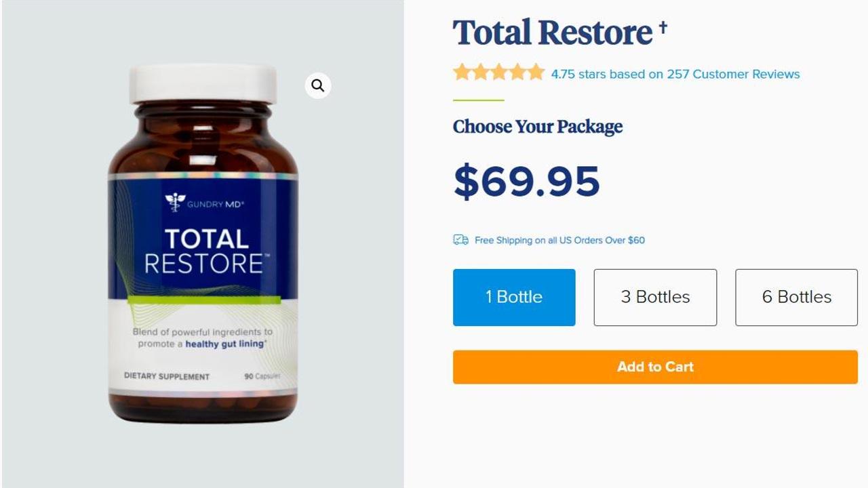
Task: Click the dagger footnote beside Total Restore
Action: (663, 28)
